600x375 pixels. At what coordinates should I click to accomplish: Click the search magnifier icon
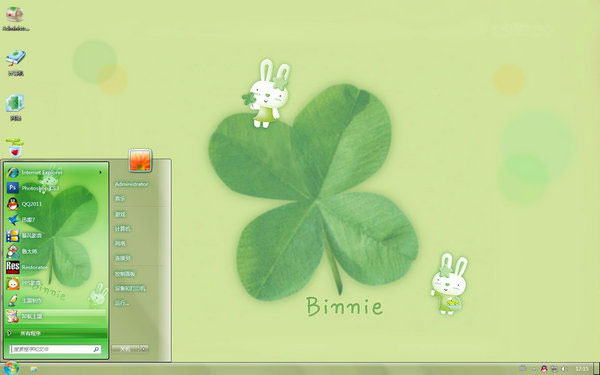coord(96,349)
